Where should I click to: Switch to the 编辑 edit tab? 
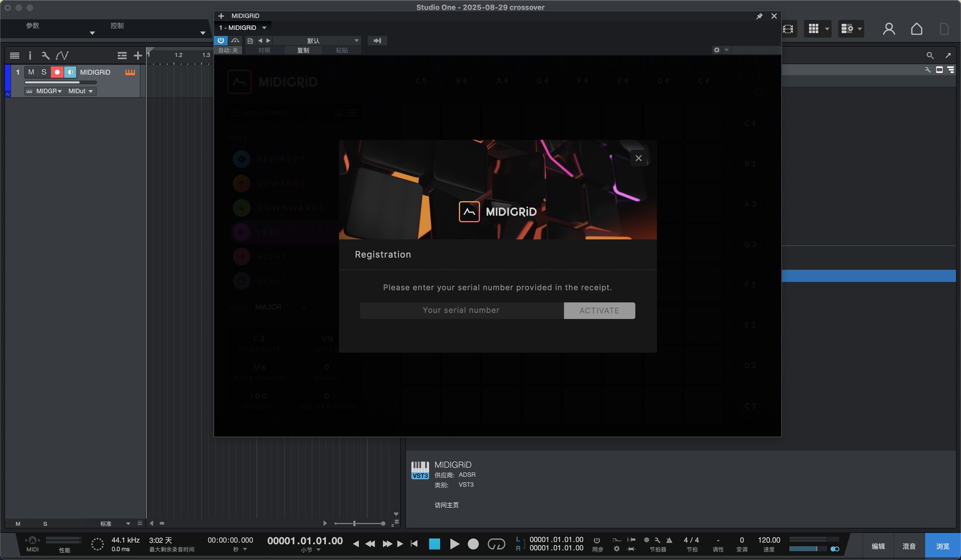coord(878,546)
